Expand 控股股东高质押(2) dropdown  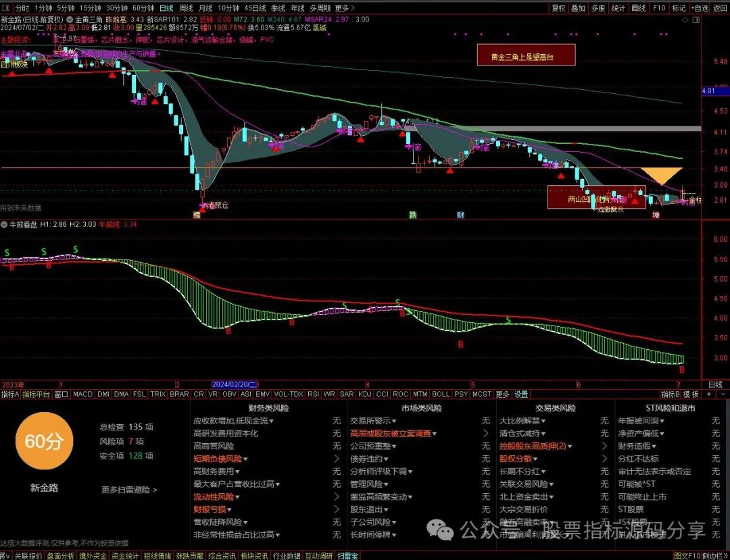coord(569,447)
